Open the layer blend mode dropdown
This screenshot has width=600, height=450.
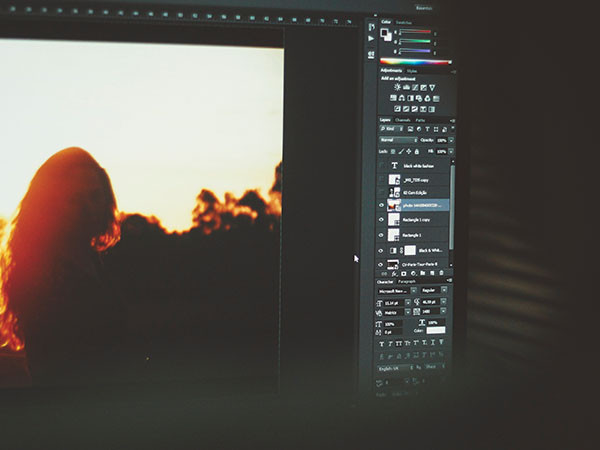pos(399,140)
